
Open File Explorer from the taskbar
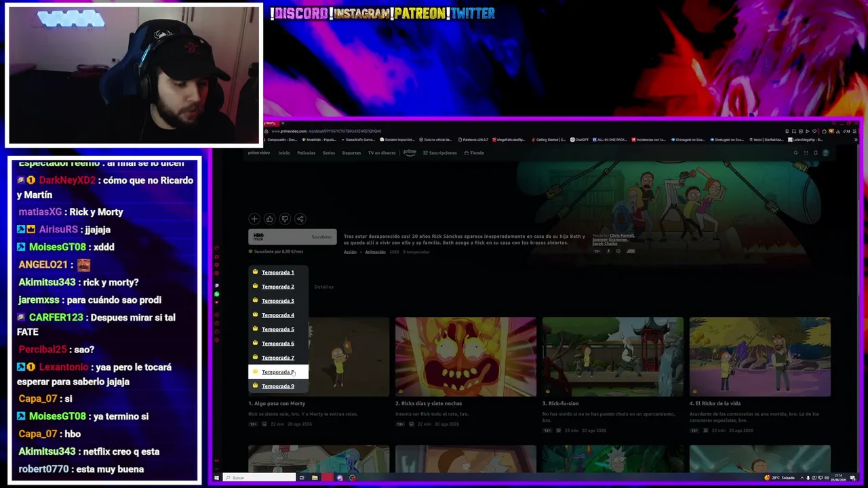point(315,478)
